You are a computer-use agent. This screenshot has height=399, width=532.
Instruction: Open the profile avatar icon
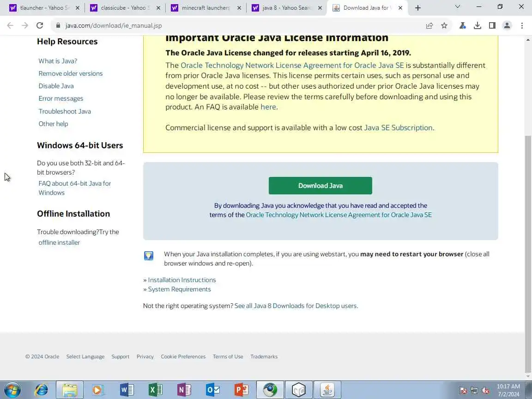[507, 25]
